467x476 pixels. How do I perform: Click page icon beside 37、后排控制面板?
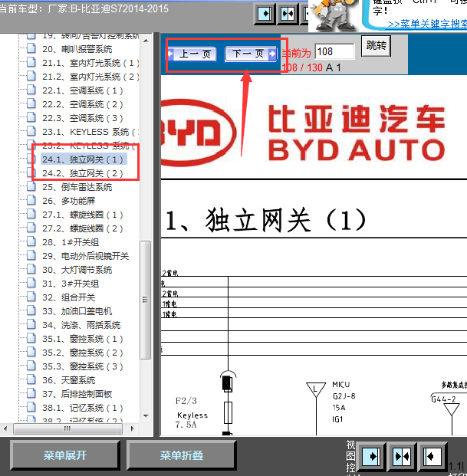coord(31,393)
